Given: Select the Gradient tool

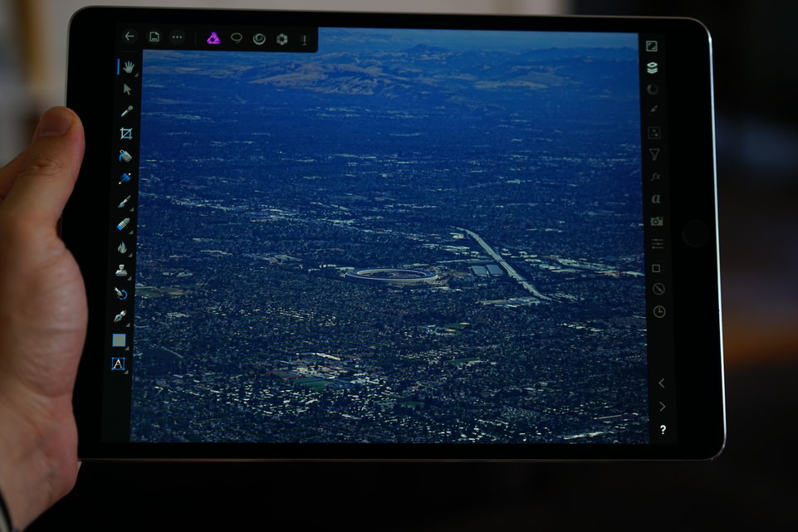Looking at the screenshot, I should pos(125,178).
